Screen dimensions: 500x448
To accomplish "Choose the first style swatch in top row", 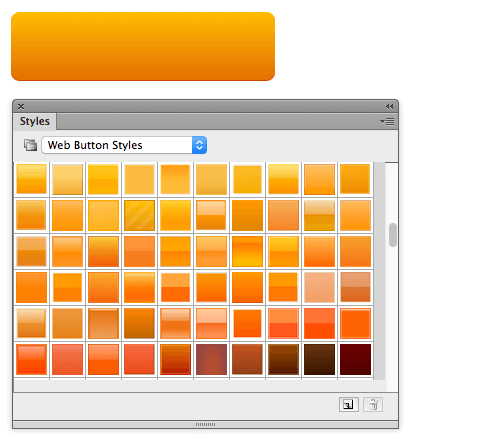I will (x=31, y=179).
